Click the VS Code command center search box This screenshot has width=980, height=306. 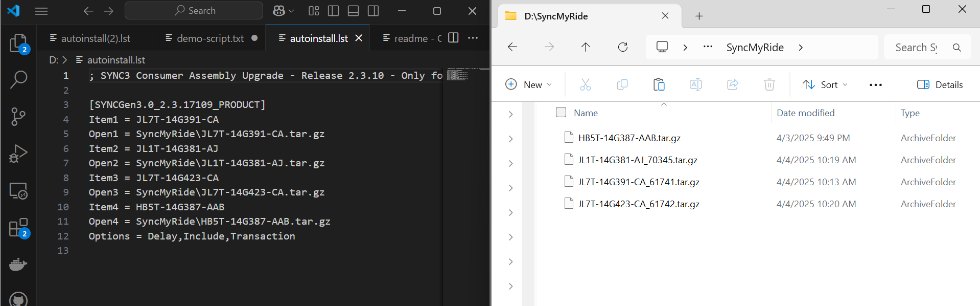click(194, 11)
